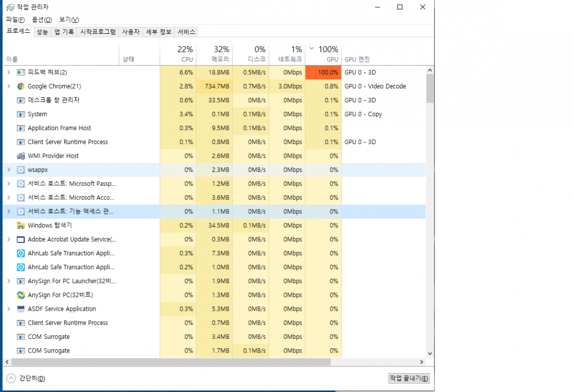The height and width of the screenshot is (392, 573).
Task: Click the wsappx gear icon
Action: (21, 170)
